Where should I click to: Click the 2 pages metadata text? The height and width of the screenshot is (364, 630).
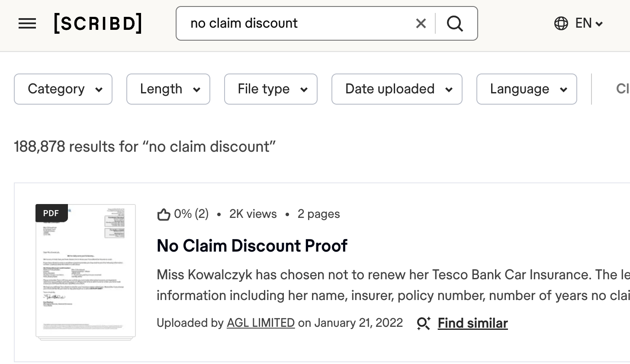point(318,214)
